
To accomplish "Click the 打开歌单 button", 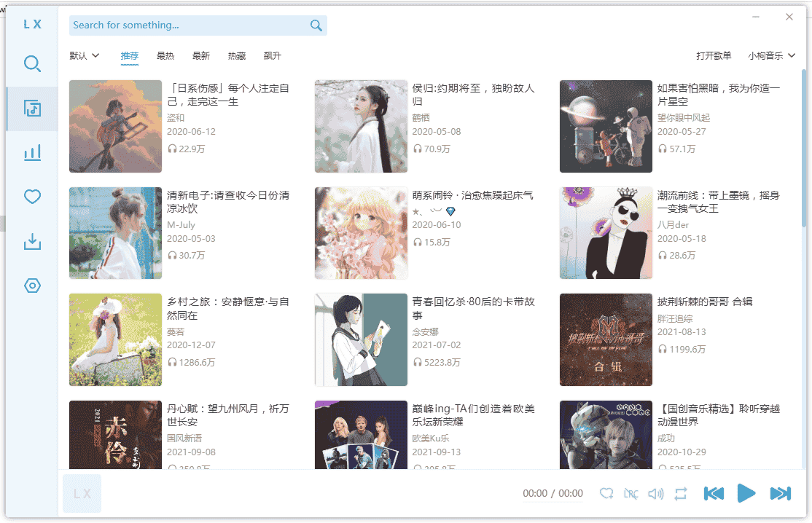I will (x=714, y=56).
